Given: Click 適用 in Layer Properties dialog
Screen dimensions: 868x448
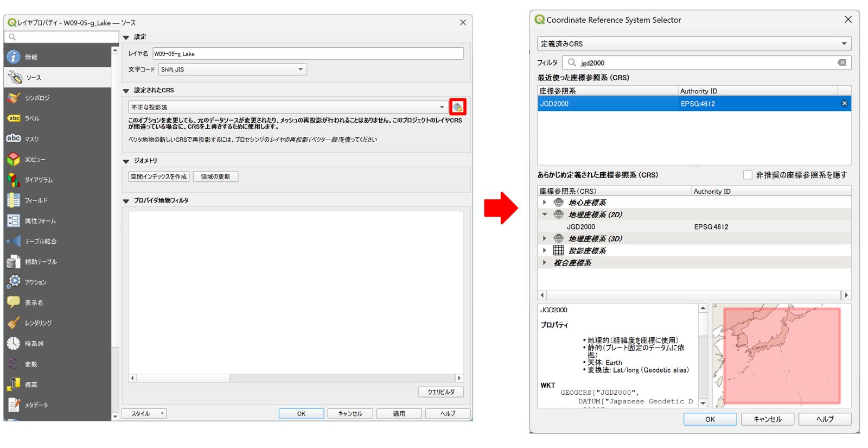Looking at the screenshot, I should [x=399, y=414].
